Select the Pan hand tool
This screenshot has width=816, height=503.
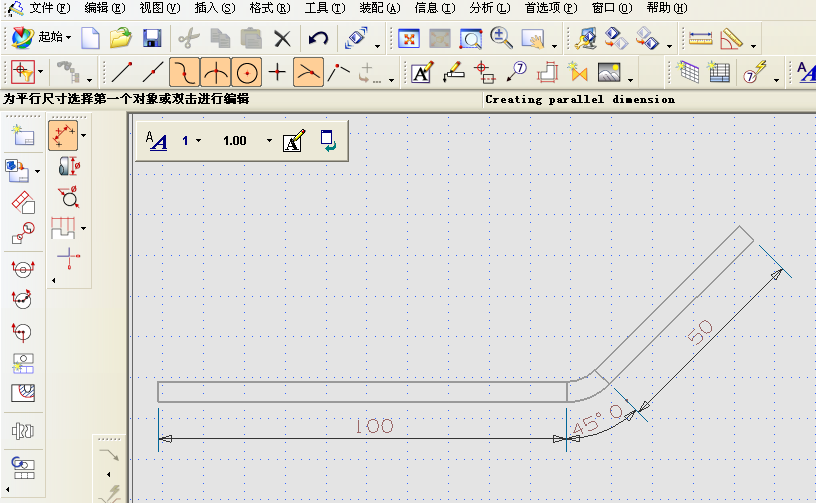(x=533, y=39)
